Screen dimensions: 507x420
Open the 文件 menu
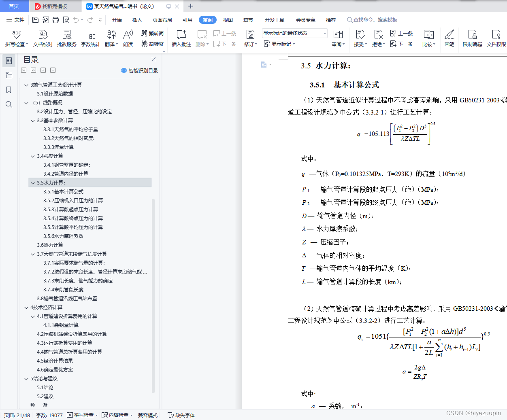15,20
